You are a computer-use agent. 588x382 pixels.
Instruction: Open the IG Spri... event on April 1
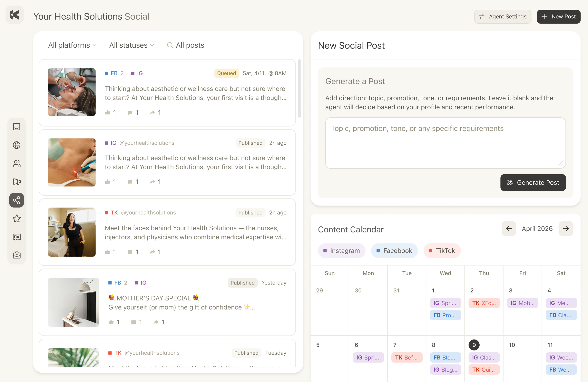[x=445, y=303]
